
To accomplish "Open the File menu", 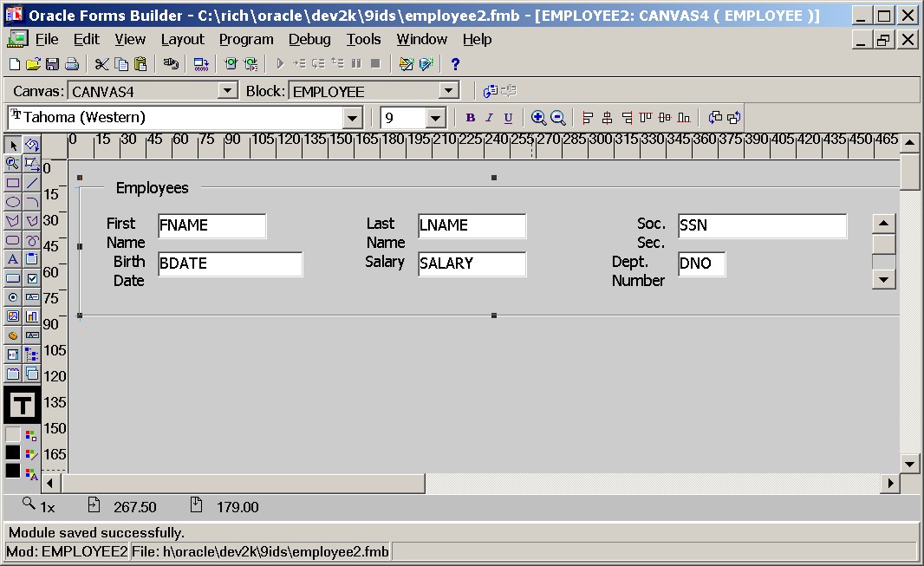I will coord(47,40).
